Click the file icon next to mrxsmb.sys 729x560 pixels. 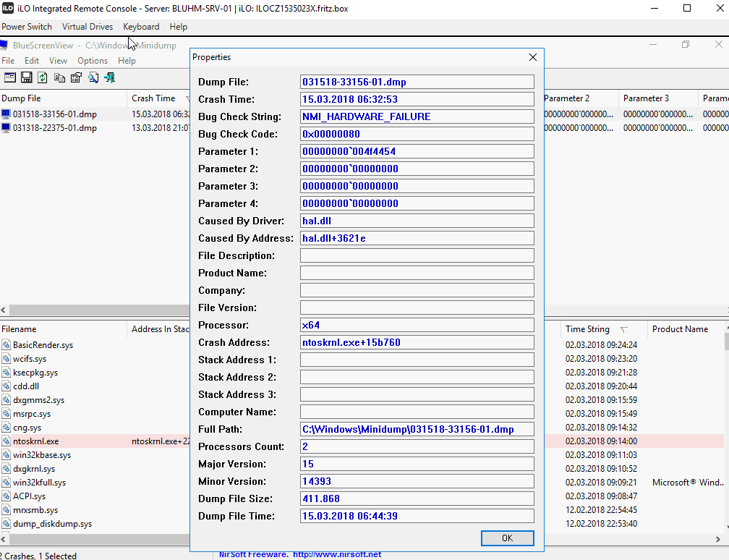tap(6, 510)
